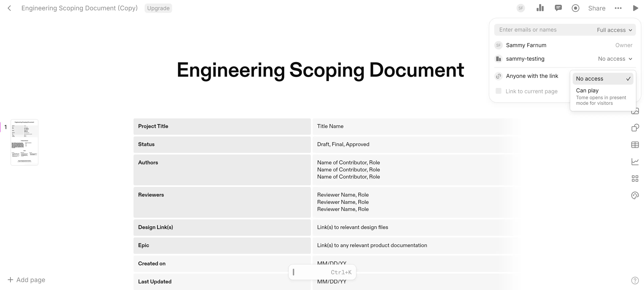The height and width of the screenshot is (290, 644).
Task: Toggle 'Link to current page' checkbox
Action: pos(499,91)
